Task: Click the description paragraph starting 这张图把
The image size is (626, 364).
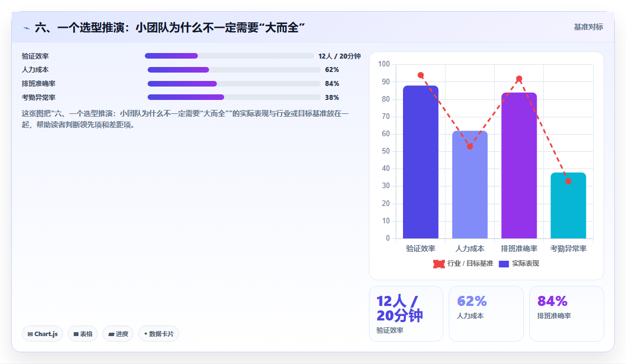Action: click(x=185, y=119)
